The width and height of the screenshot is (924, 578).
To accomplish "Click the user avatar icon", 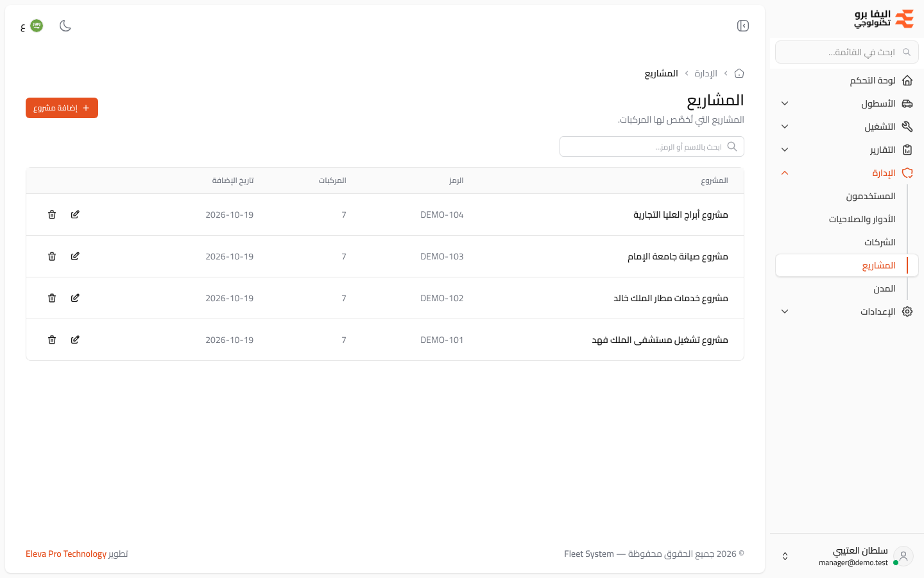I will coord(903,556).
